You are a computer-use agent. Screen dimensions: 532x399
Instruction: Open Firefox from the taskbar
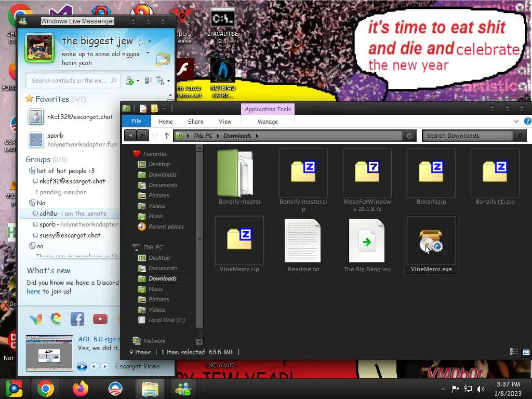(x=81, y=389)
